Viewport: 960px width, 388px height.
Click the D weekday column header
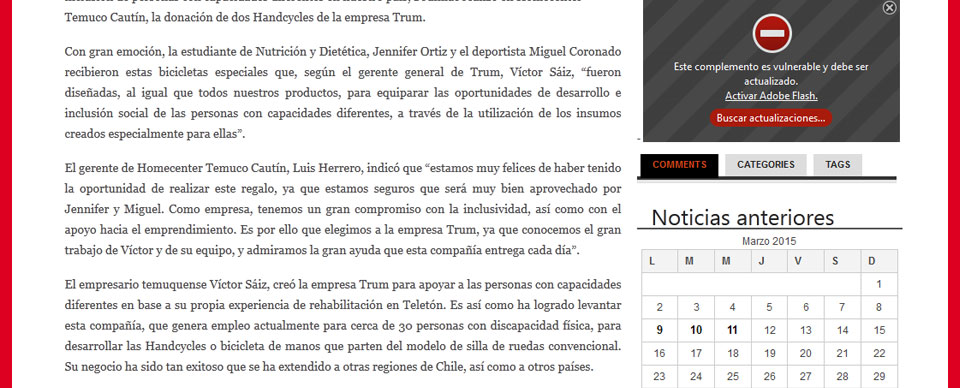[879, 261]
